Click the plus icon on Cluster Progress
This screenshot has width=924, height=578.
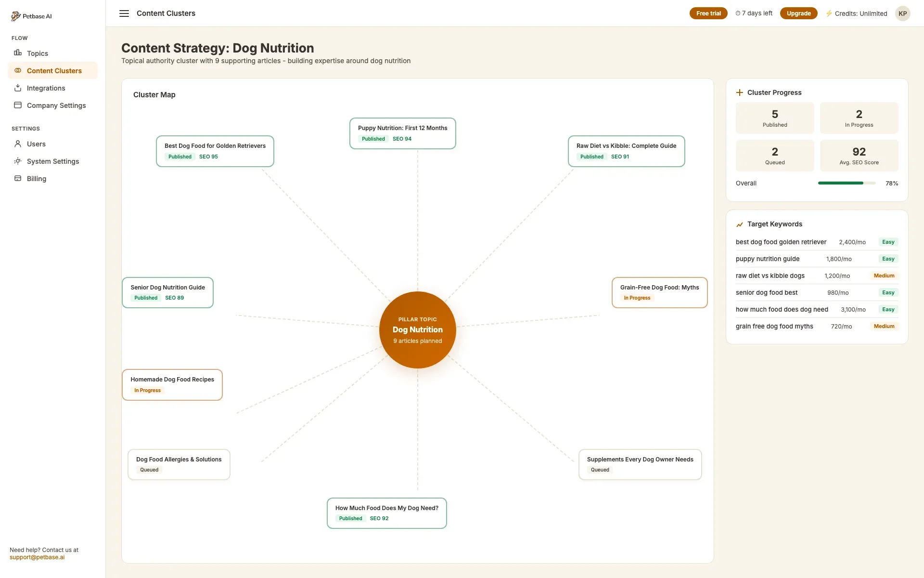click(739, 92)
